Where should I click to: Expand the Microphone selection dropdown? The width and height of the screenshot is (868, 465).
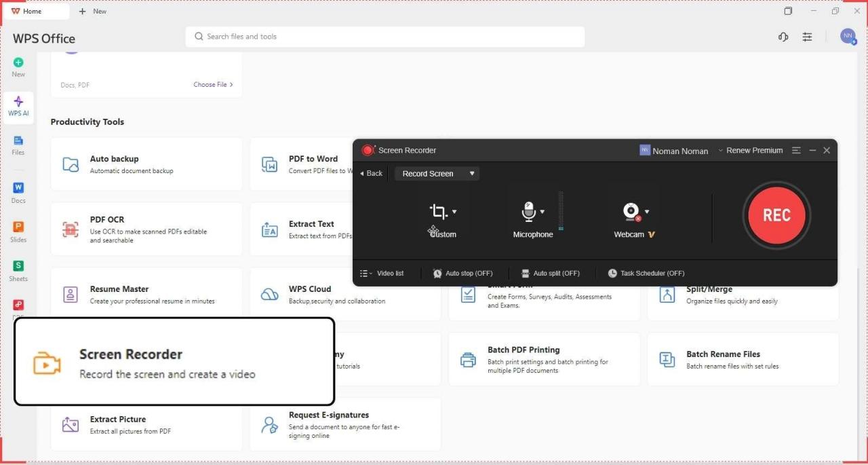(542, 211)
